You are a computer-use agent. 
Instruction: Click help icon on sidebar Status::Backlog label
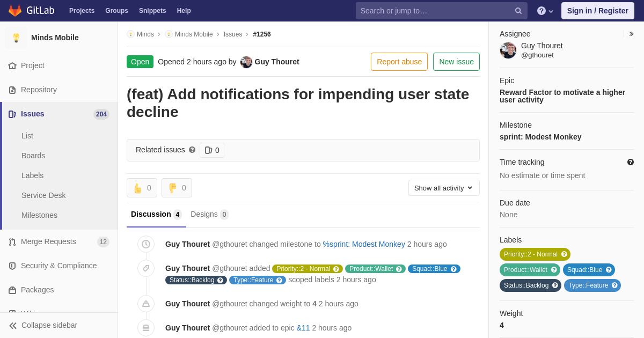tap(555, 285)
